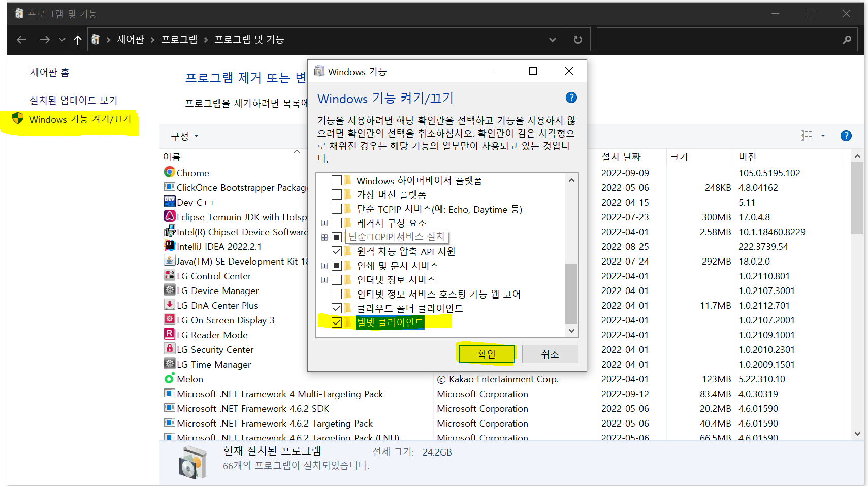The height and width of the screenshot is (486, 868).
Task: Click the help icon in programs list toolbar
Action: click(846, 136)
